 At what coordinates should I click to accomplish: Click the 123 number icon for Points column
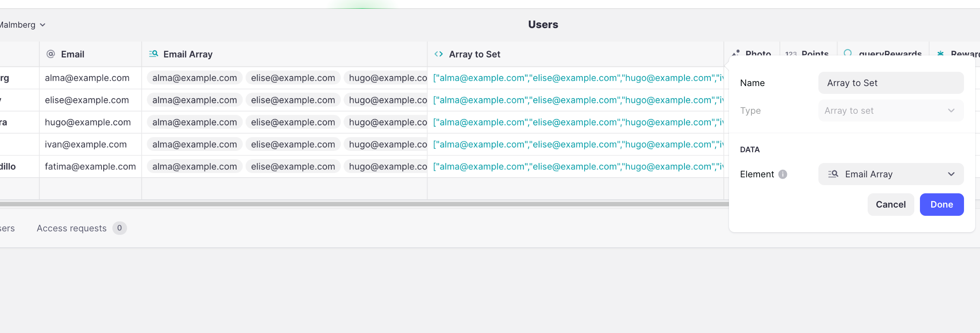[x=791, y=54]
